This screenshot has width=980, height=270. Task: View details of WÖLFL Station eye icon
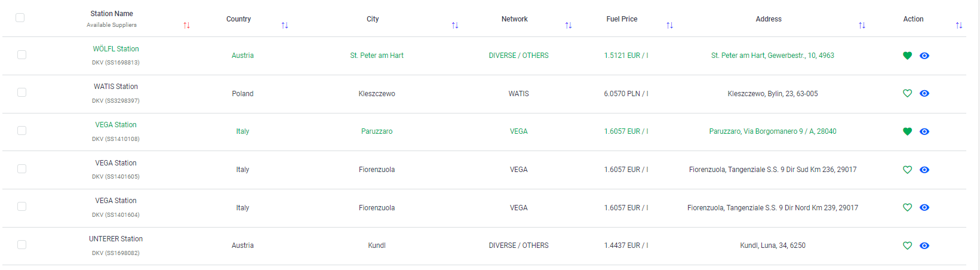(x=924, y=56)
